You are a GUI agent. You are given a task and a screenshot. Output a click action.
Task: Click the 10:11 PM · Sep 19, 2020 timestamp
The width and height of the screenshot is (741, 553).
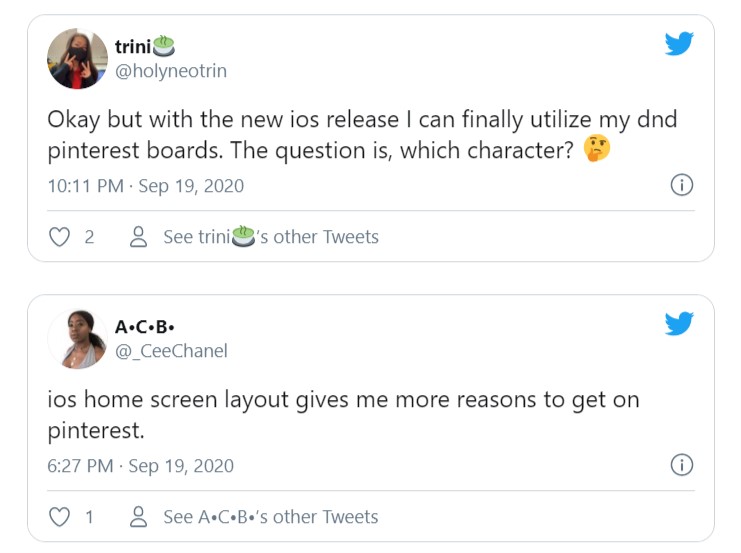[146, 186]
